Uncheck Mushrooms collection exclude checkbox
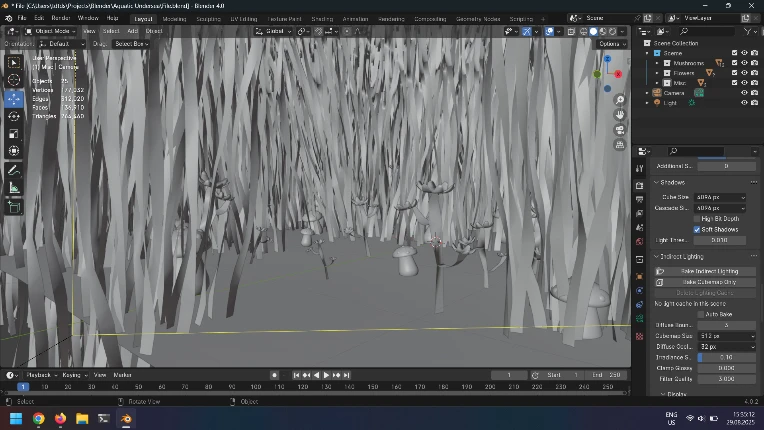This screenshot has height=430, width=764. (734, 63)
